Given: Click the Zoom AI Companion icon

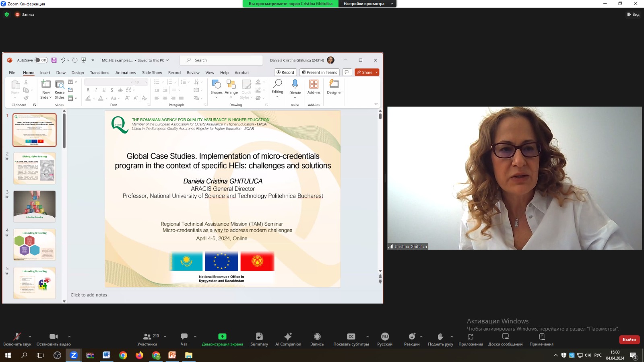Looking at the screenshot, I should 288,337.
